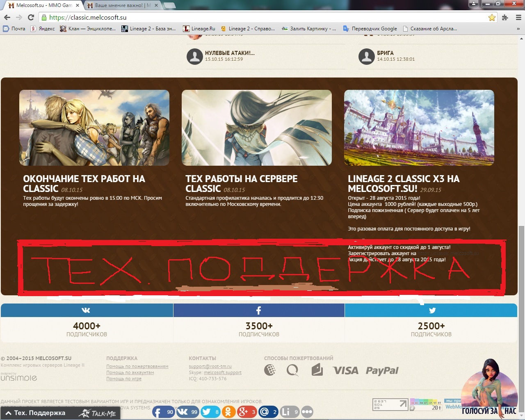Share via VK share button
The image size is (525, 420).
[187, 412]
